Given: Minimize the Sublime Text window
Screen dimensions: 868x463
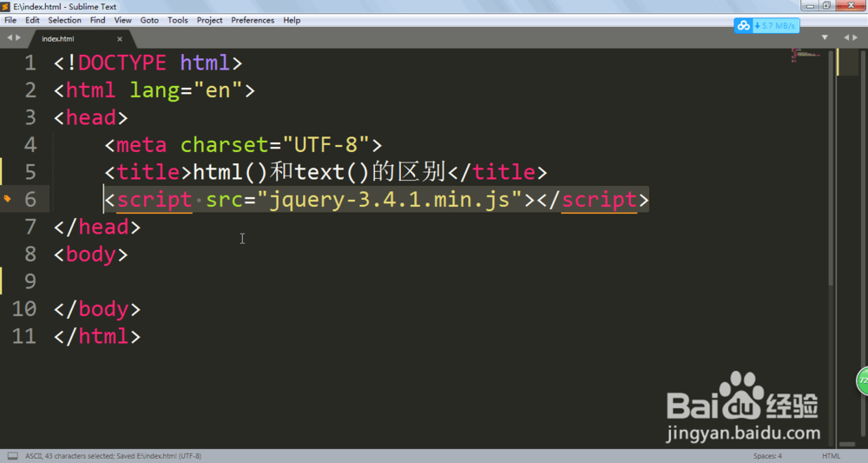Looking at the screenshot, I should point(811,5).
